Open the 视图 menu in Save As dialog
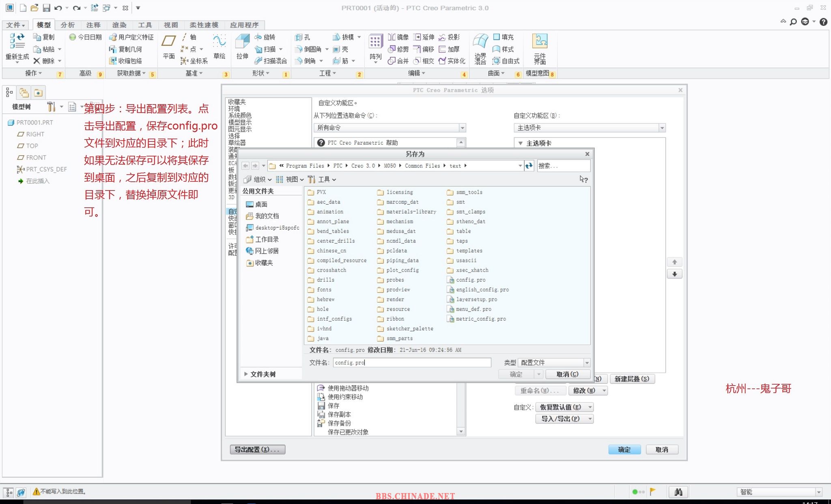 [290, 179]
